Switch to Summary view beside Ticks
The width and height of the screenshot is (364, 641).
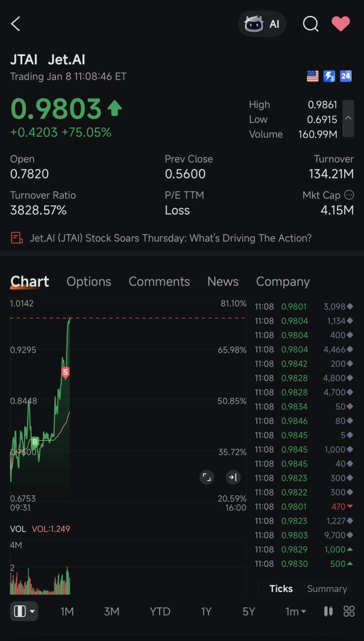[x=327, y=589]
